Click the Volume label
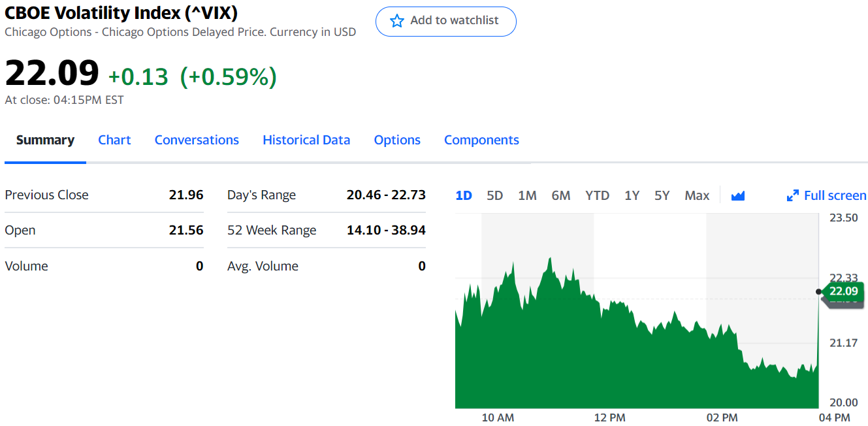The height and width of the screenshot is (426, 868). pos(26,266)
